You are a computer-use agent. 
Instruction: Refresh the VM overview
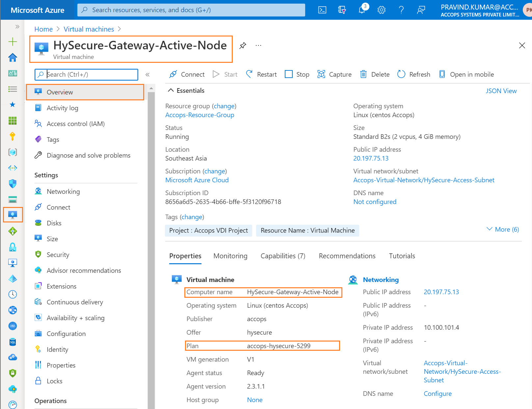tap(414, 74)
